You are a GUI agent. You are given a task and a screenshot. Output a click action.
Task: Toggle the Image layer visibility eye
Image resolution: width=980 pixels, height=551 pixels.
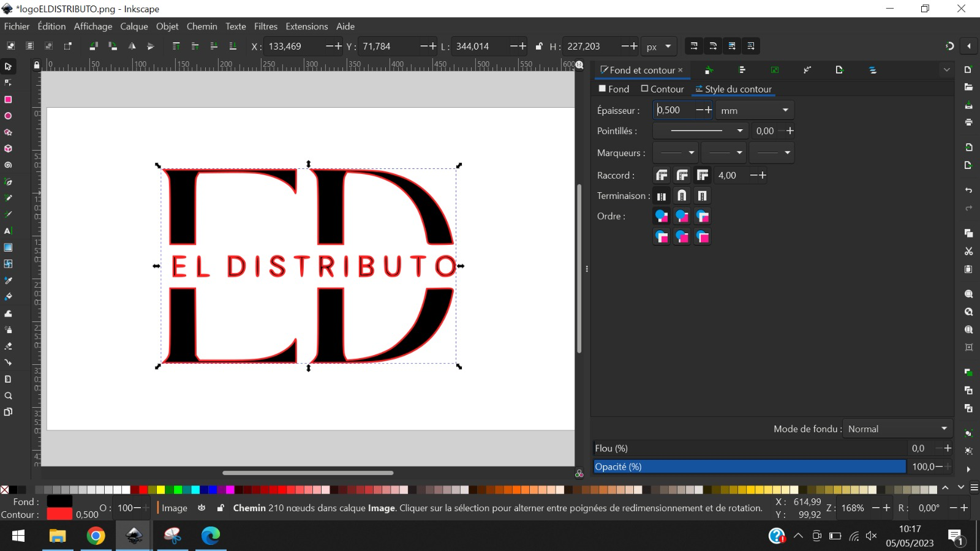coord(202,508)
